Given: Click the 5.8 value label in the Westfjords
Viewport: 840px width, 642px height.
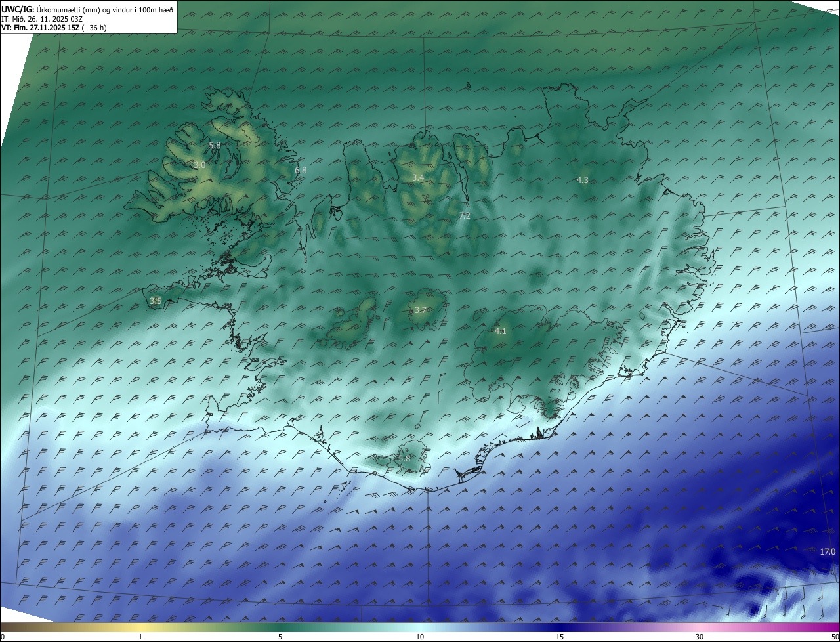Looking at the screenshot, I should [x=215, y=145].
